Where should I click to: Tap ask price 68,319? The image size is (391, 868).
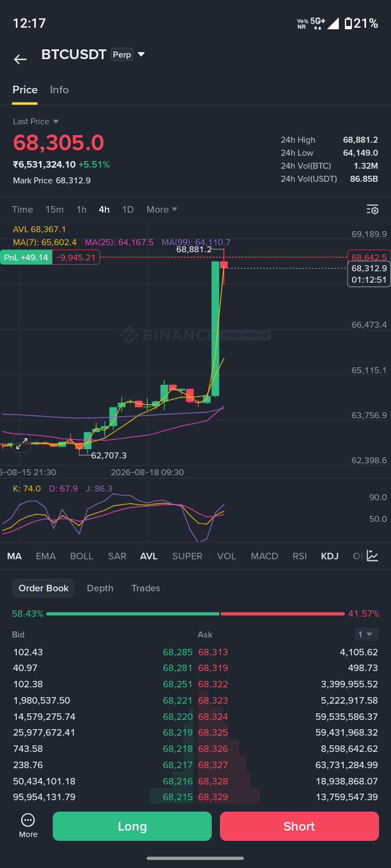[x=213, y=668]
